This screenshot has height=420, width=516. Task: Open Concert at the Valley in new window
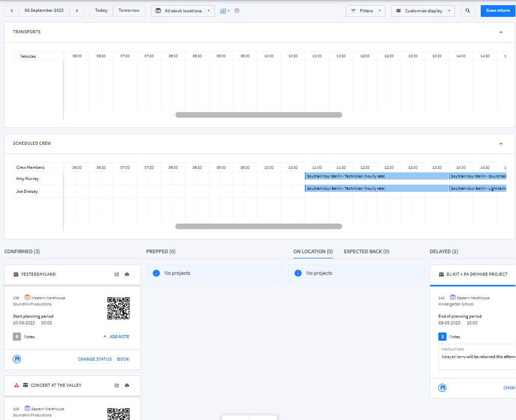pyautogui.click(x=117, y=385)
